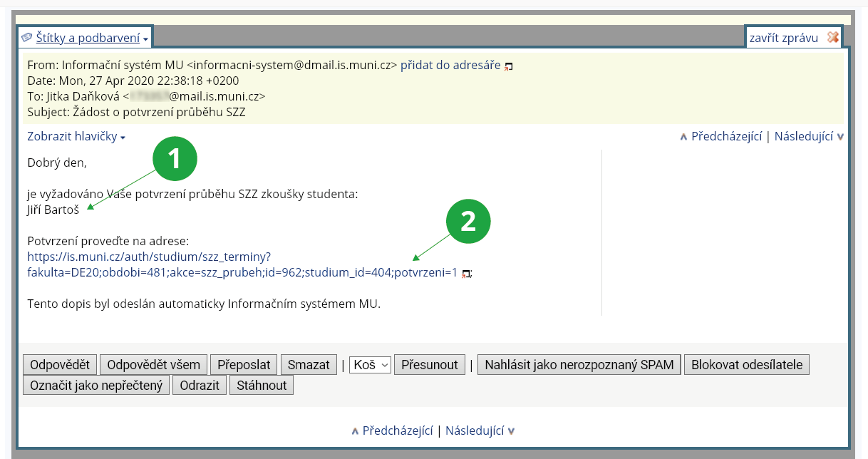The width and height of the screenshot is (868, 459).
Task: Click the zavřít zprávu link
Action: pos(783,38)
